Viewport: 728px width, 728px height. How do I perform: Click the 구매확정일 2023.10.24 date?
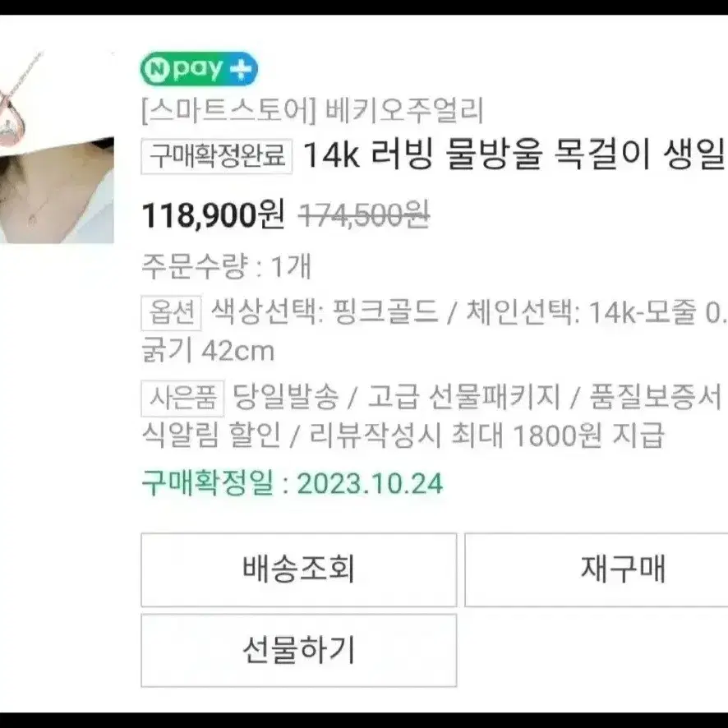pyautogui.click(x=292, y=483)
